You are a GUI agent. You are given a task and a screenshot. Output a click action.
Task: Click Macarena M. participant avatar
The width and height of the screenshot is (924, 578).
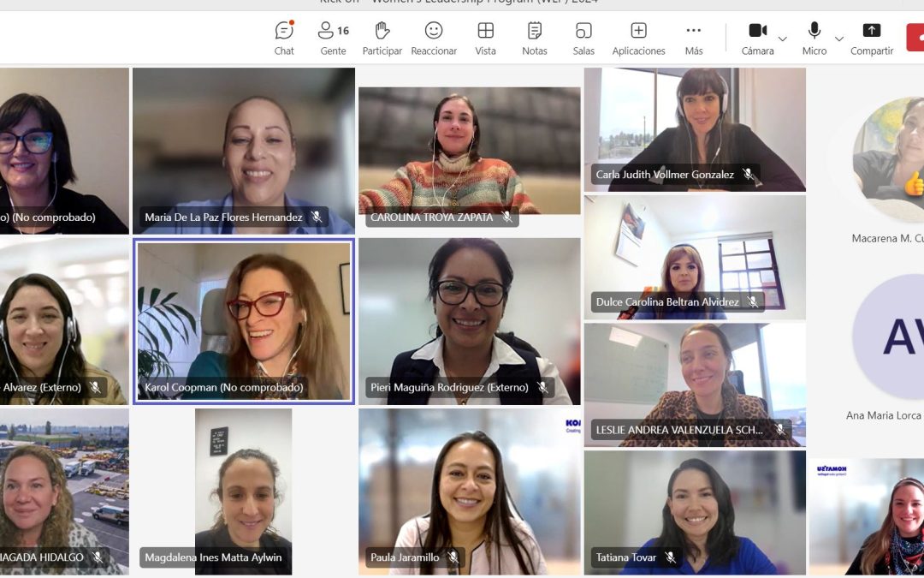[x=889, y=160]
